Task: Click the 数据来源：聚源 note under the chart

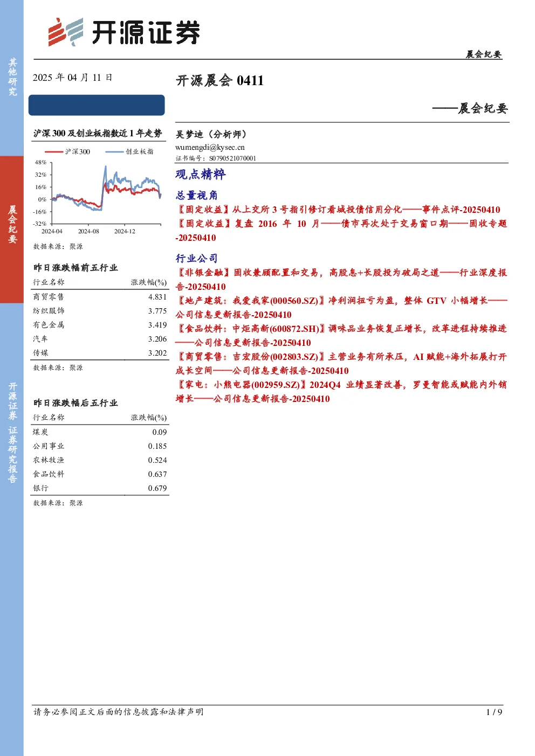Action: click(58, 246)
